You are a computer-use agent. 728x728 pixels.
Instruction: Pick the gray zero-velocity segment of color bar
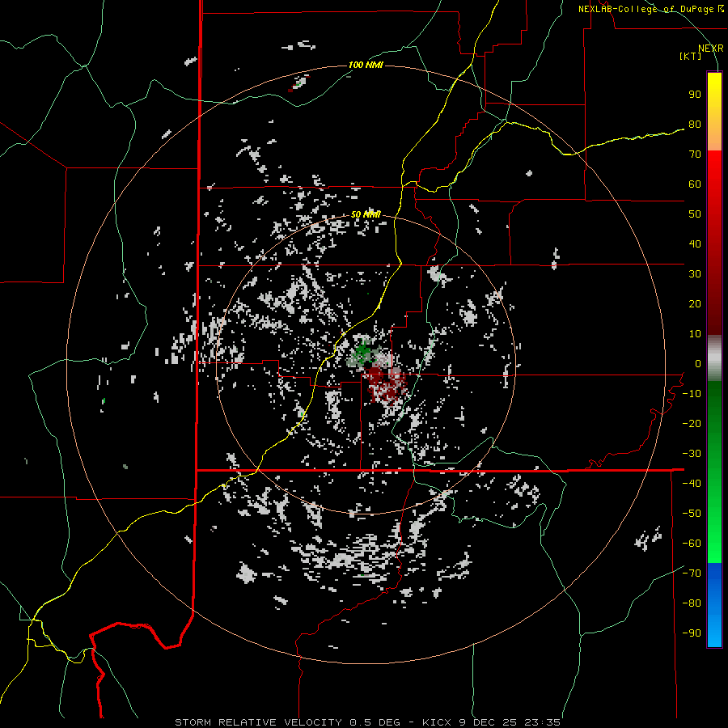714,358
